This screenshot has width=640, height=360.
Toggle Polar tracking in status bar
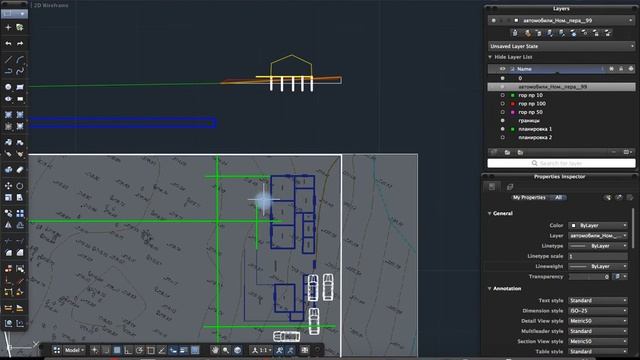tap(140, 350)
